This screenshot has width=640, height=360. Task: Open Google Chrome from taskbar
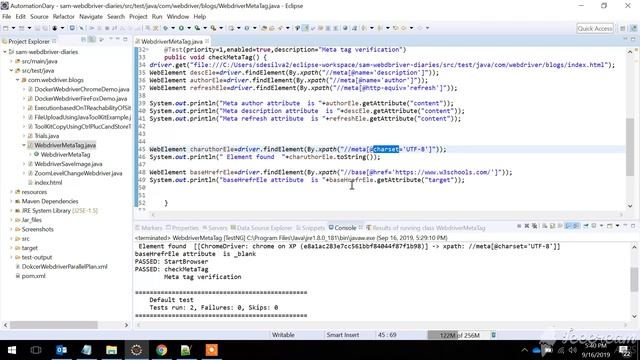click(x=162, y=350)
